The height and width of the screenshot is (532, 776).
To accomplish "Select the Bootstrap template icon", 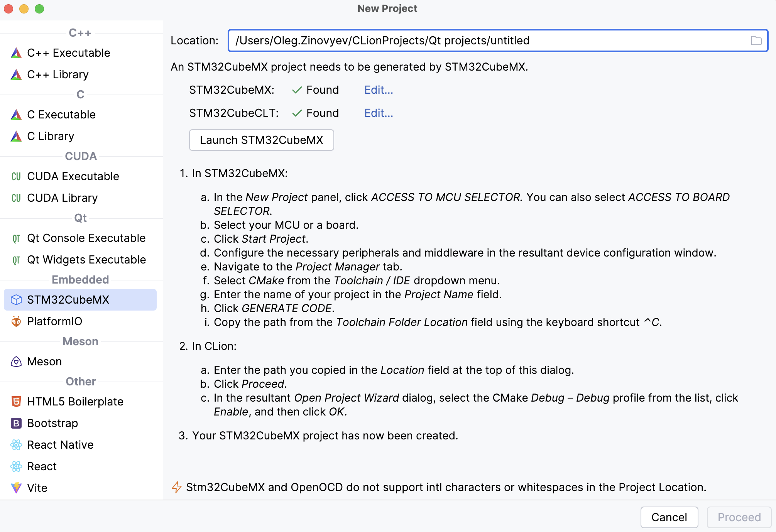I will point(16,423).
